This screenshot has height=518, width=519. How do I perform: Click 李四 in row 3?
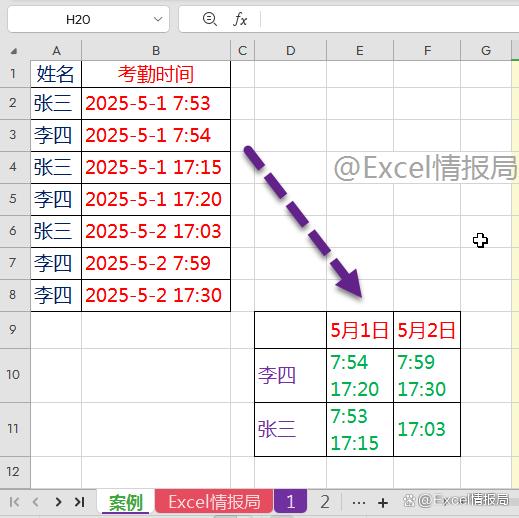[56, 135]
